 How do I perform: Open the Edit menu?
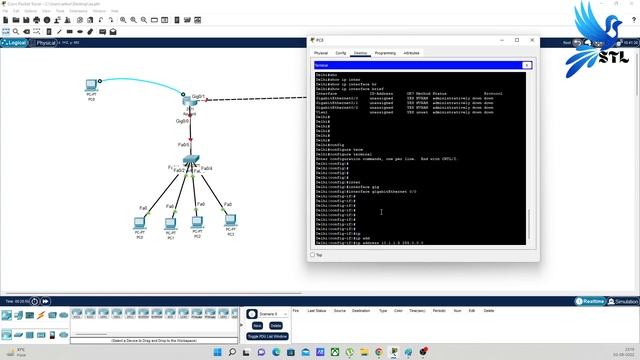tap(16, 11)
